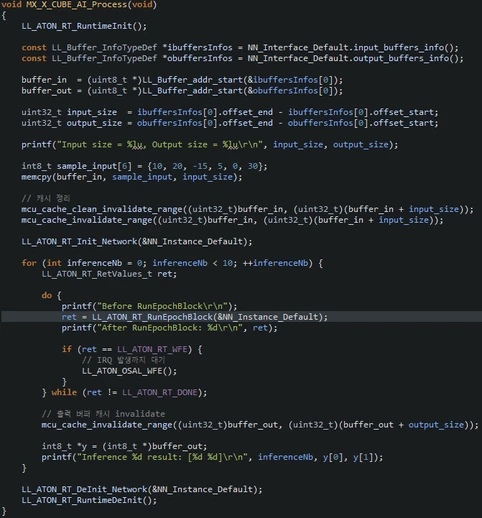Image resolution: width=482 pixels, height=518 pixels.
Task: Click mcu_cache_invalidate_range call using buffer_in
Action: (x=232, y=220)
